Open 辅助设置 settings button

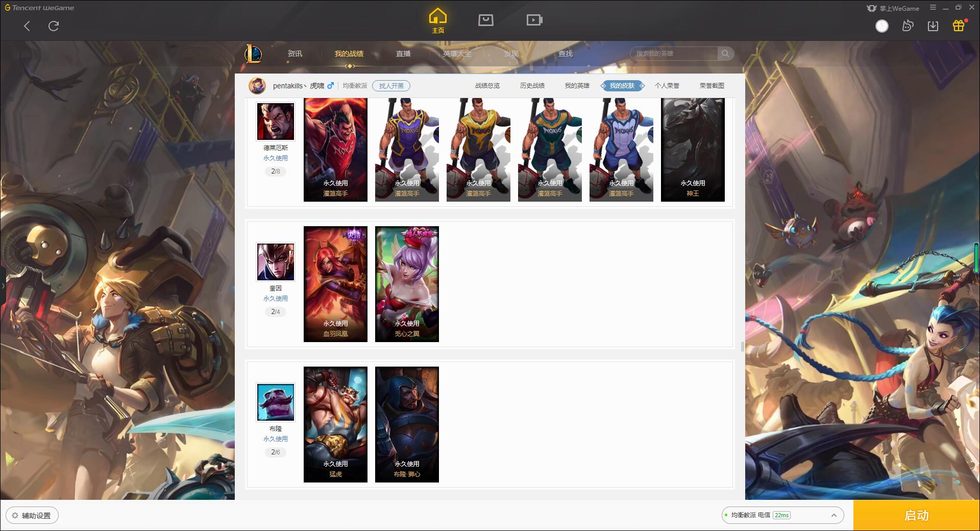pos(32,516)
